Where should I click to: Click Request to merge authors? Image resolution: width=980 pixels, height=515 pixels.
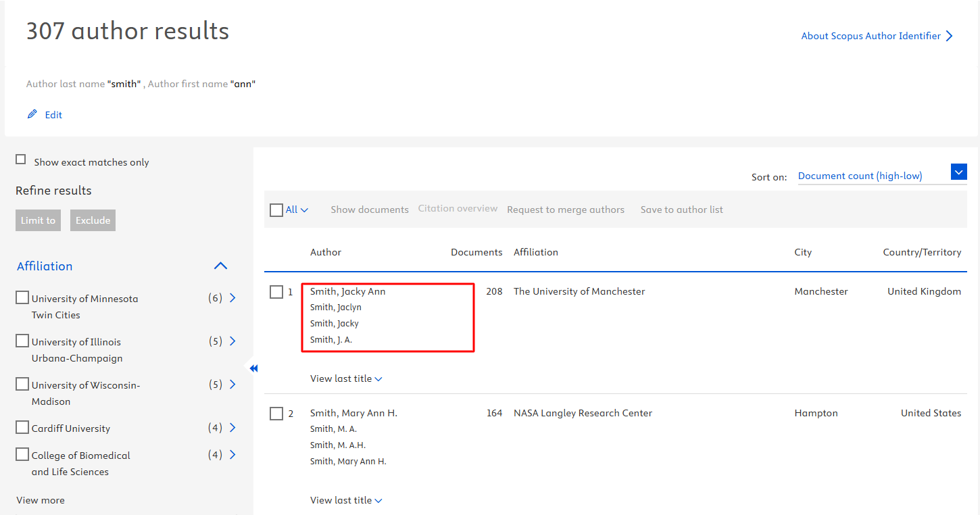click(x=565, y=210)
